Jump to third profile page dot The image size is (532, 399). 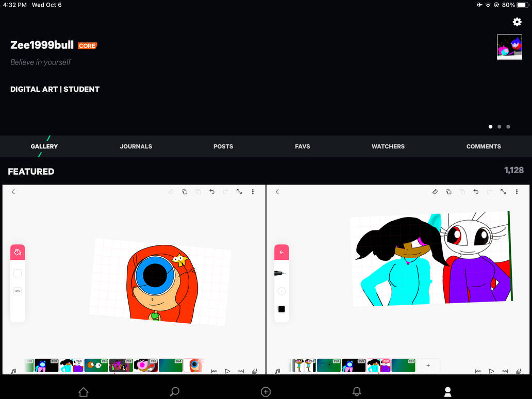508,126
